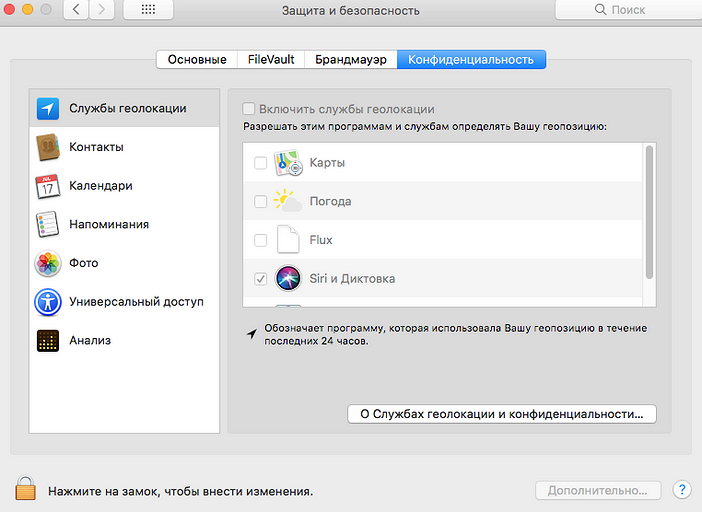Switch to the Основные tab
The image size is (702, 512).
coord(197,59)
